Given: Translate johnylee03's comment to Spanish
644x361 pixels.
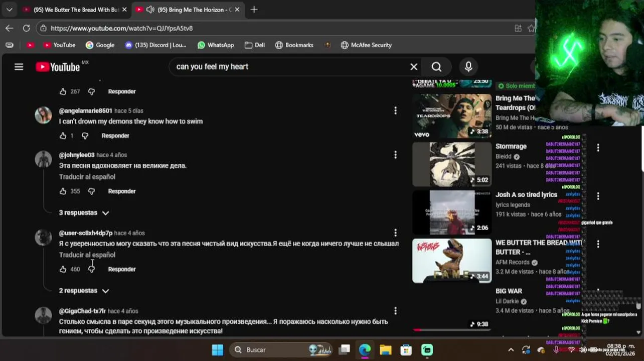Looking at the screenshot, I should [x=87, y=176].
